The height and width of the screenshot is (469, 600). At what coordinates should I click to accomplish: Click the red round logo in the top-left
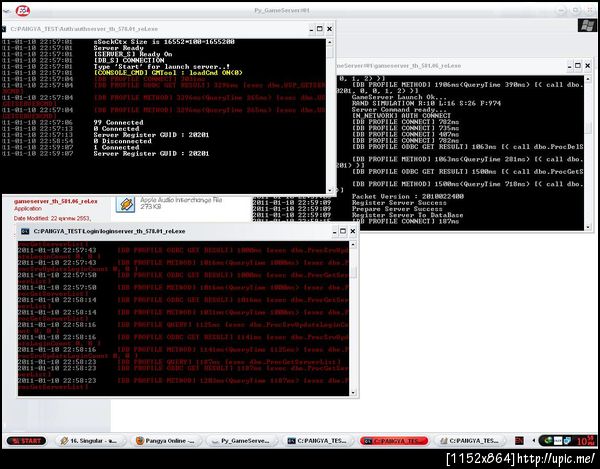pyautogui.click(x=23, y=11)
